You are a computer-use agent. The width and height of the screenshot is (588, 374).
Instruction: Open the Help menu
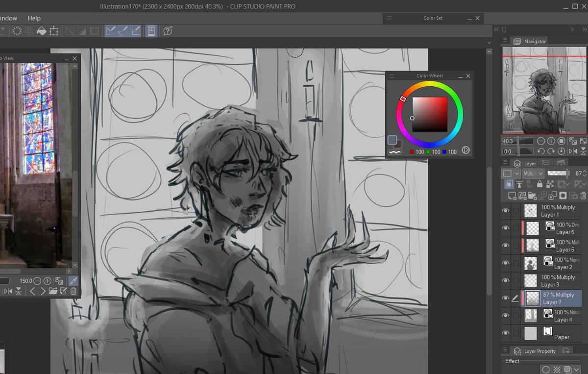click(34, 18)
